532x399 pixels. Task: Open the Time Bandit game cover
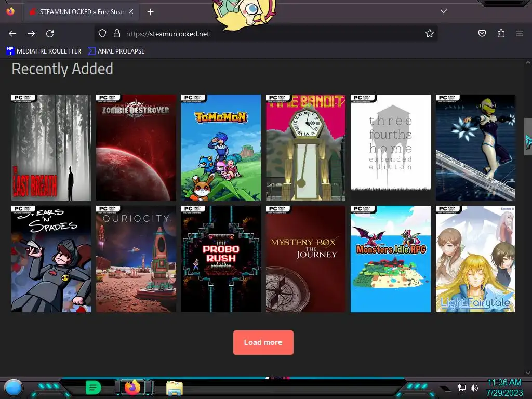[305, 147]
